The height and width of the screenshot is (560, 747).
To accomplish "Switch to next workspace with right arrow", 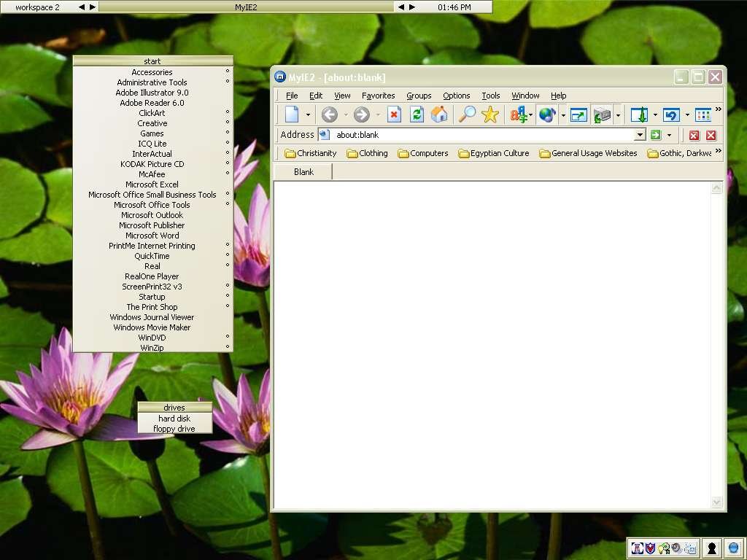I will click(93, 7).
